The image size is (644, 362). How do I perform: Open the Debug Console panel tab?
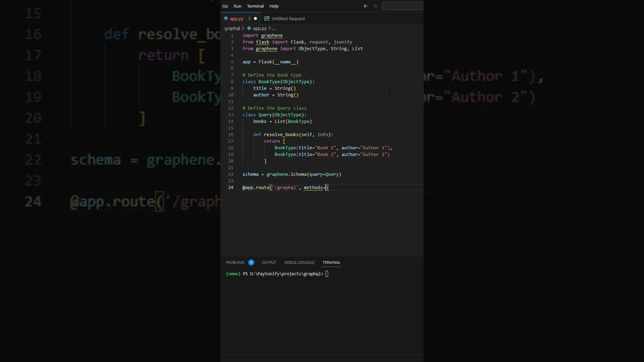click(299, 262)
